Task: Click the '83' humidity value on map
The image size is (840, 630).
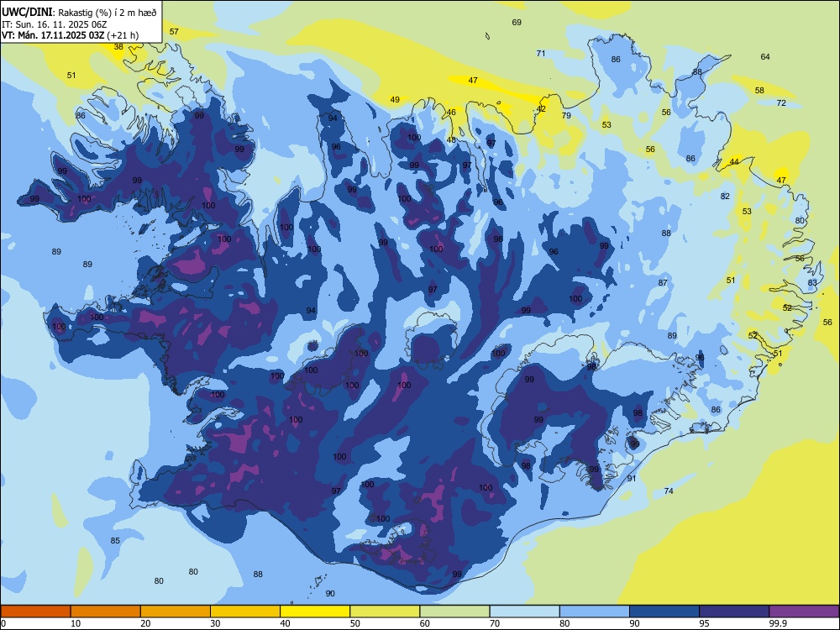Action: point(812,283)
